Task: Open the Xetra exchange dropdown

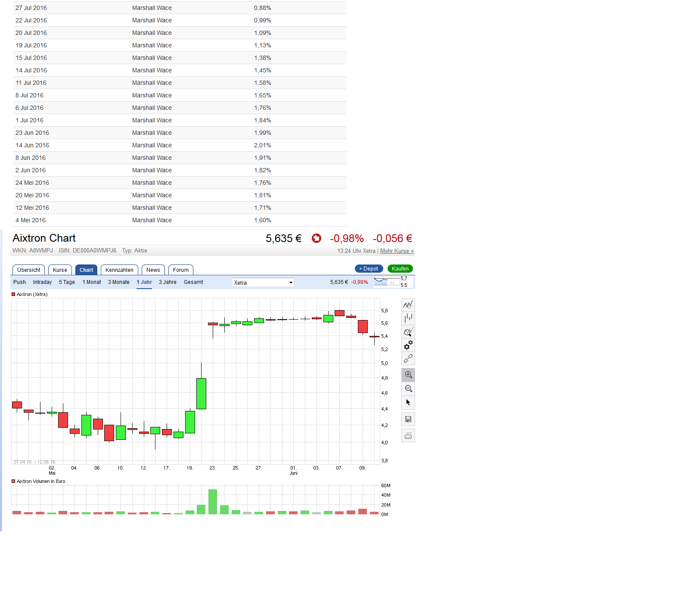Action: pyautogui.click(x=263, y=283)
